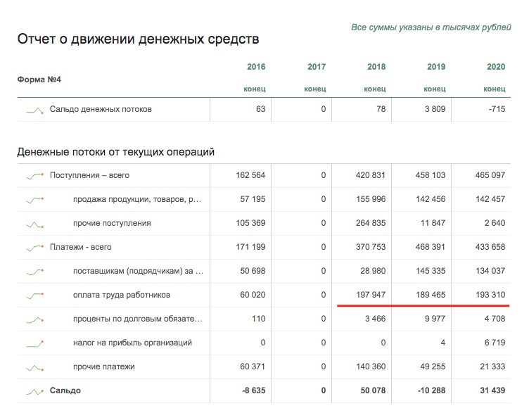Click the heading Отчет о движении денежных средств
Viewport: 529px width, 420px height.
pyautogui.click(x=138, y=39)
